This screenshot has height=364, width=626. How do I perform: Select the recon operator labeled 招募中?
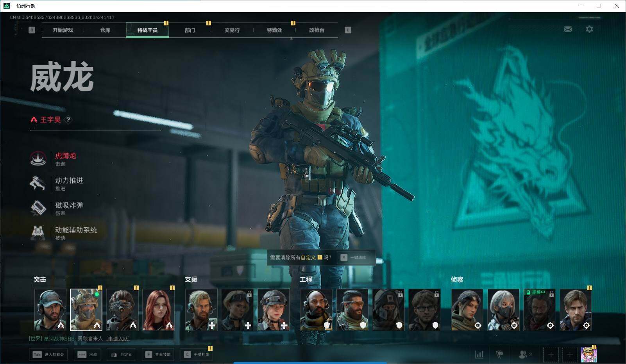[x=540, y=310]
